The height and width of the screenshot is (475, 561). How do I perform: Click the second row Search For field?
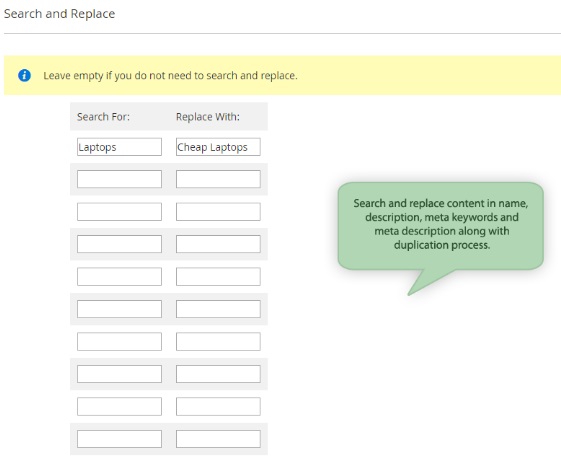119,179
